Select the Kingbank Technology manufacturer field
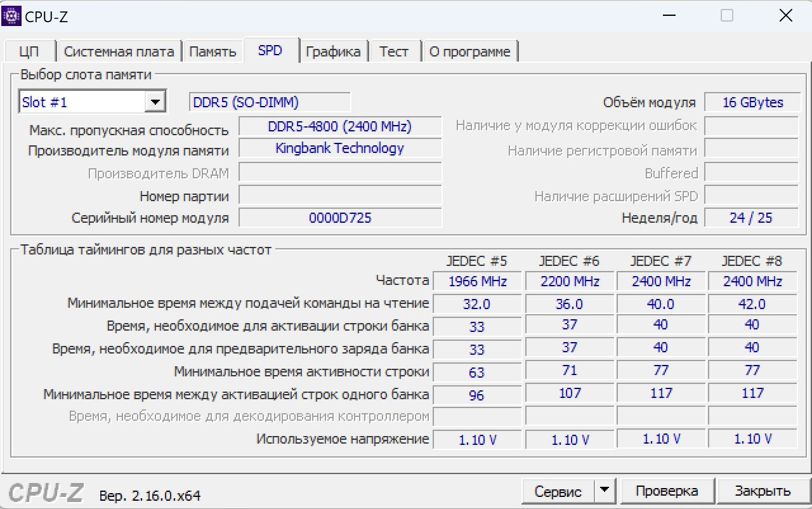812x509 pixels. 340,148
